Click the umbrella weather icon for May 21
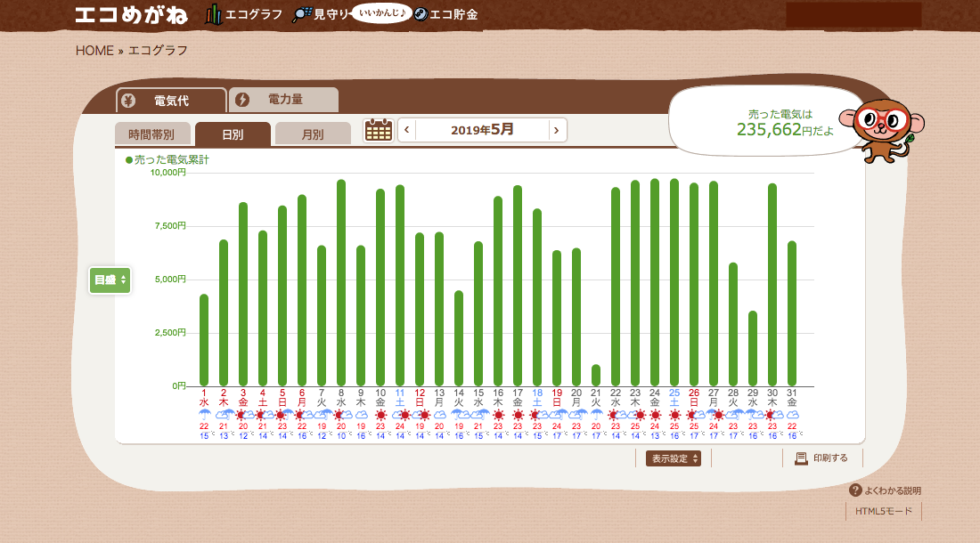 pos(596,415)
